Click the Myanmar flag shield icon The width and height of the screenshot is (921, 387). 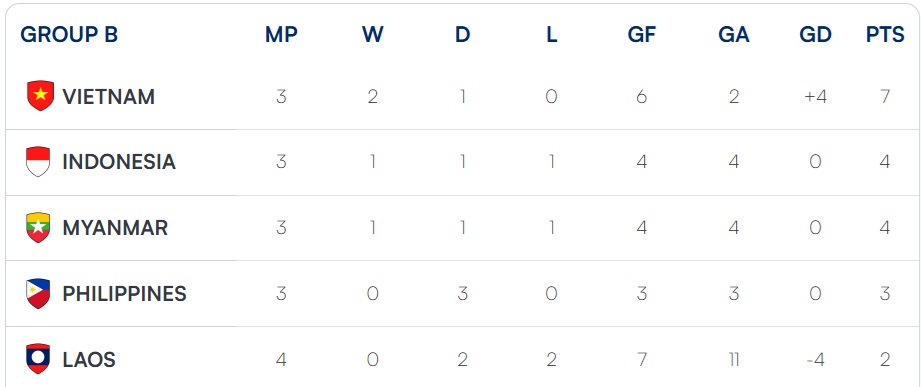pyautogui.click(x=38, y=227)
